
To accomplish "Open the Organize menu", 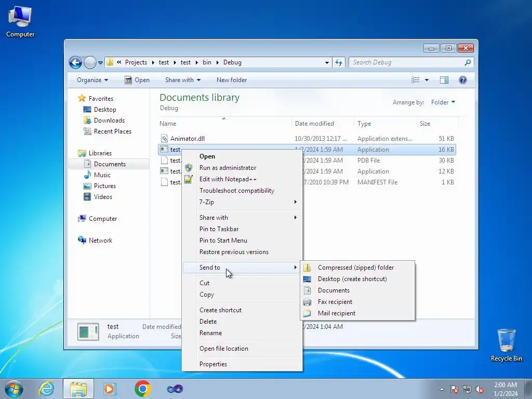I will click(92, 80).
